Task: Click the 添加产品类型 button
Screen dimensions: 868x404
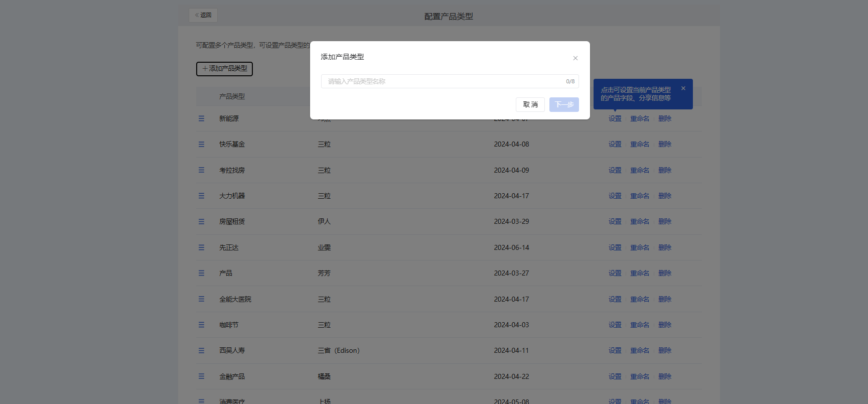Action: [224, 69]
